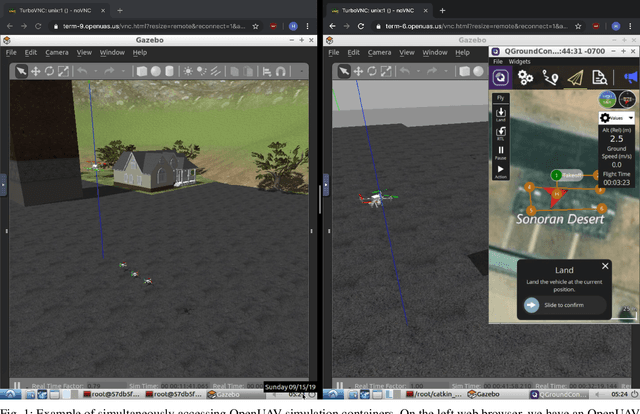The height and width of the screenshot is (414, 640).
Task: Reload the left browser page
Action: click(x=38, y=26)
